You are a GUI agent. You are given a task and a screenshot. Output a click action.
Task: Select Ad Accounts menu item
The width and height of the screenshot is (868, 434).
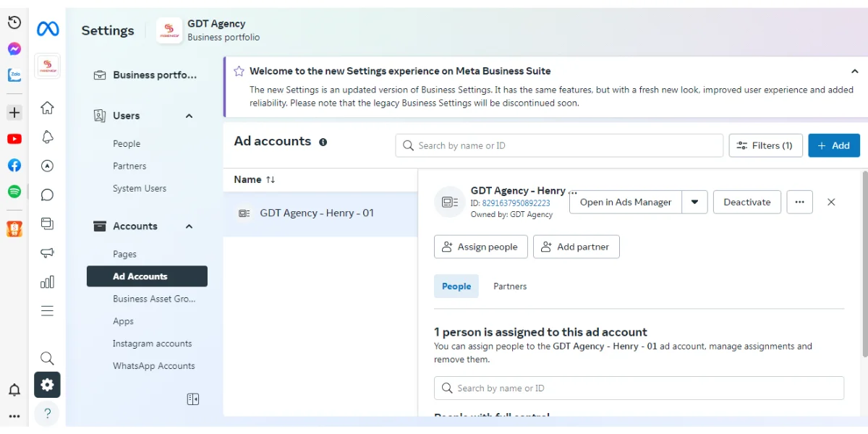tap(147, 276)
